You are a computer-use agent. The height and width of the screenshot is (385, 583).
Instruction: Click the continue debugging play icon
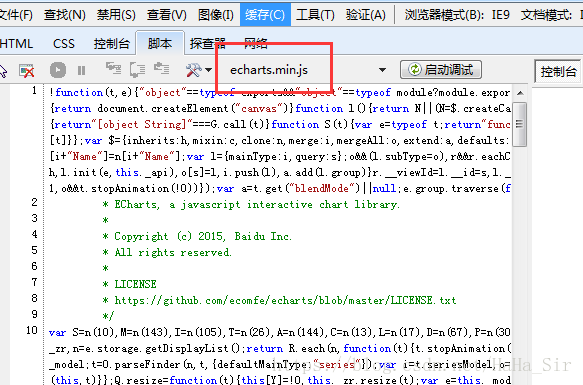click(58, 70)
